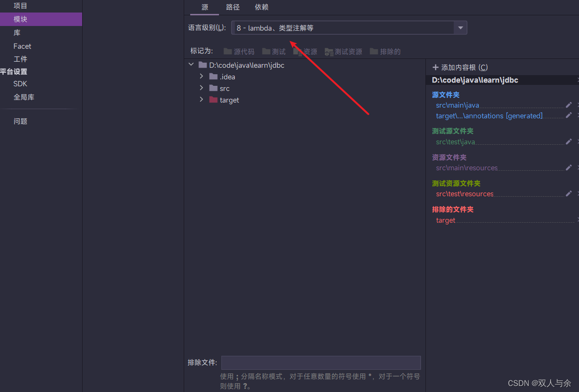Switch to the 路径 tab

coord(233,7)
